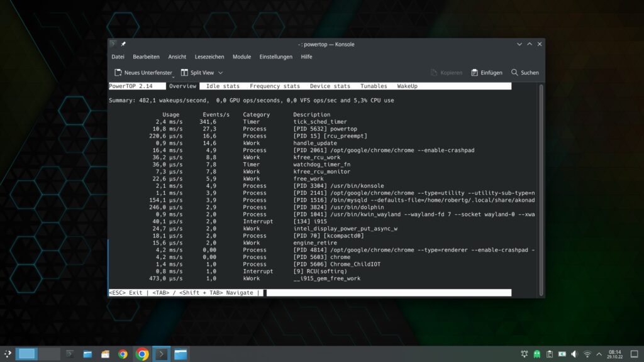Image resolution: width=644 pixels, height=362 pixels.
Task: Switch to the Device stats tab
Action: click(330, 86)
